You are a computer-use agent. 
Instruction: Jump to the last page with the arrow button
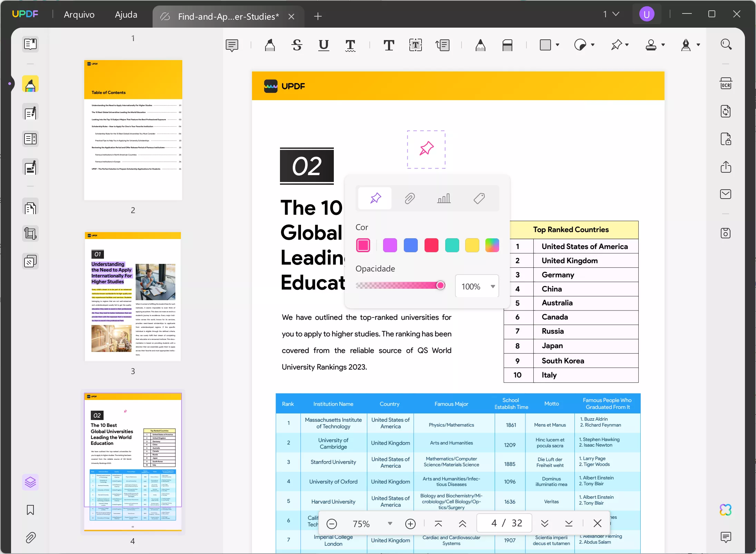pyautogui.click(x=569, y=523)
